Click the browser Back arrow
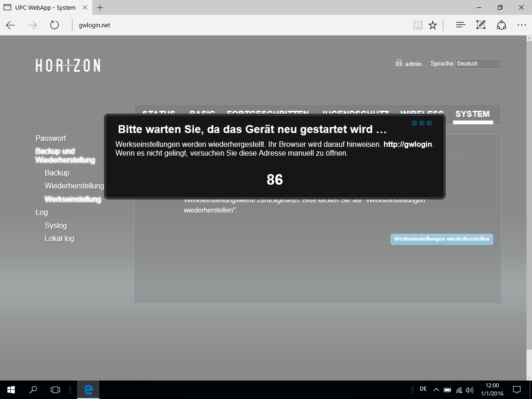The image size is (532, 399). coord(11,25)
